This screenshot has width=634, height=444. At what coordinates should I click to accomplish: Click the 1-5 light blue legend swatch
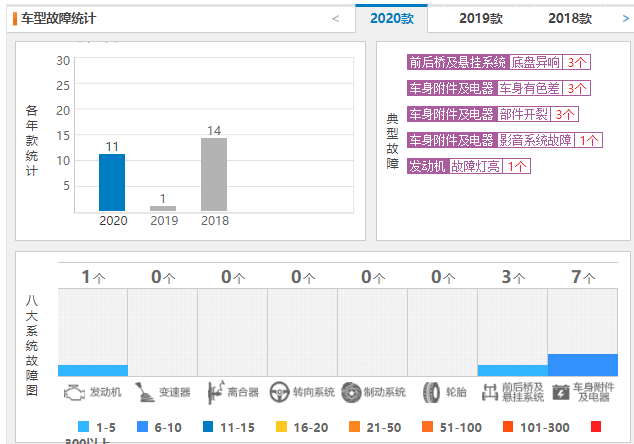click(x=83, y=427)
